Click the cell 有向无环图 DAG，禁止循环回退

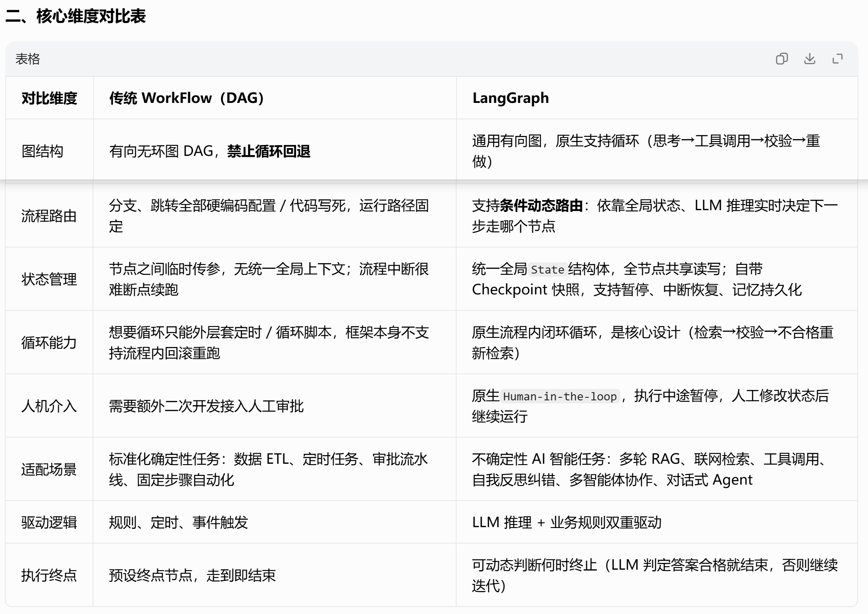[275, 151]
